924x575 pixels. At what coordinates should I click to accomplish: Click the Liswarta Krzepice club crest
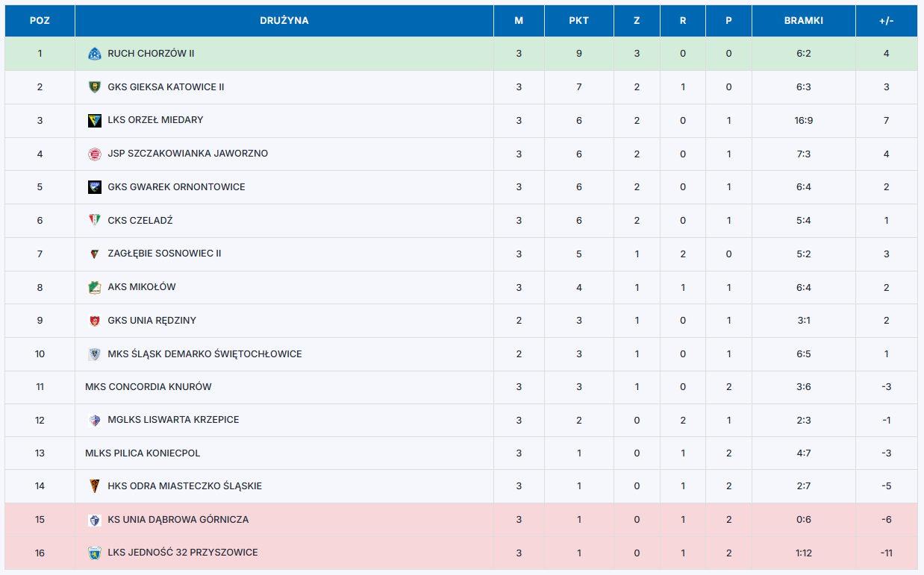pyautogui.click(x=94, y=420)
